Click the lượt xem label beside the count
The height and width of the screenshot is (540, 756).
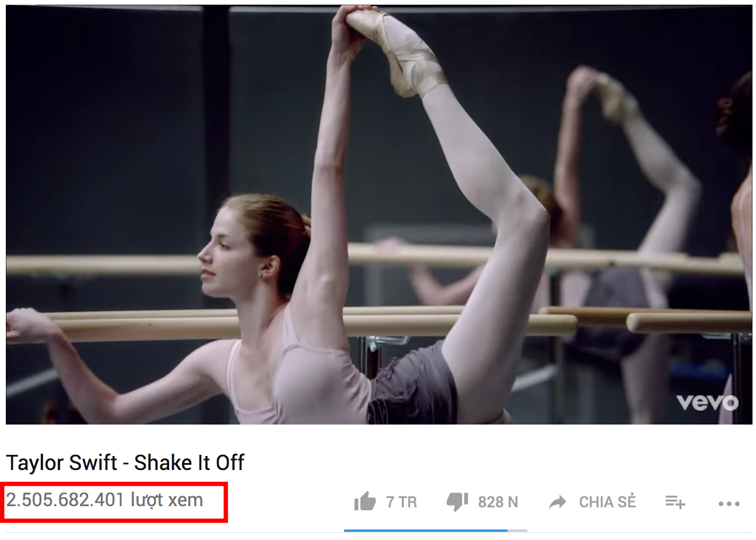point(167,500)
